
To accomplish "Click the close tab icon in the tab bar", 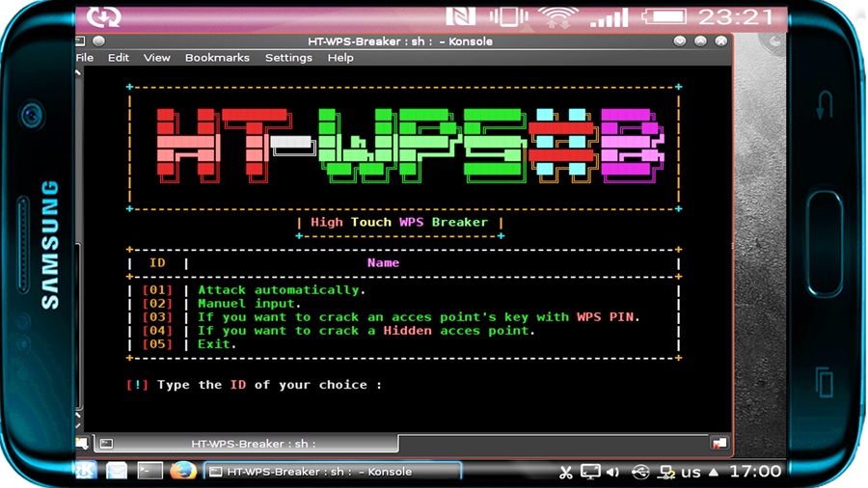I will [719, 444].
